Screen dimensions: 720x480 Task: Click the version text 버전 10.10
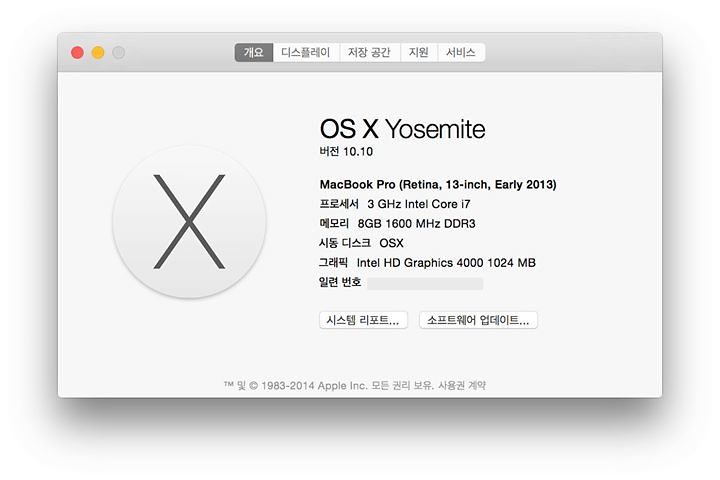346,152
